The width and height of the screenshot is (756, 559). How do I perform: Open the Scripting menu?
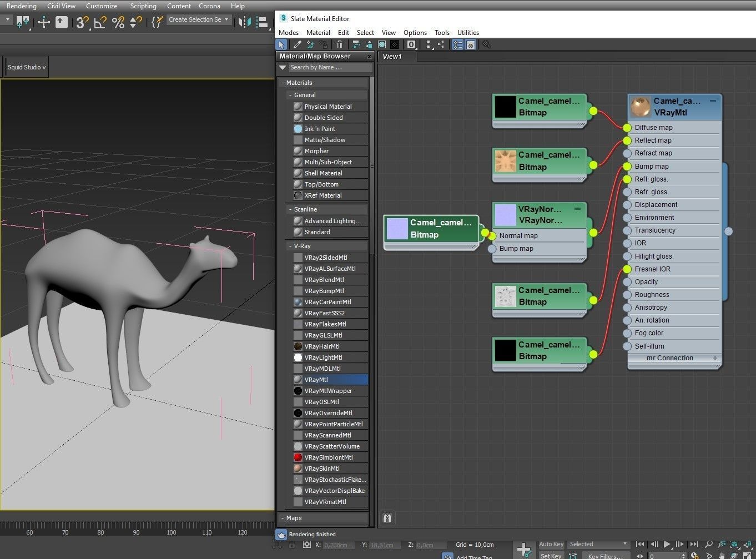pos(143,6)
